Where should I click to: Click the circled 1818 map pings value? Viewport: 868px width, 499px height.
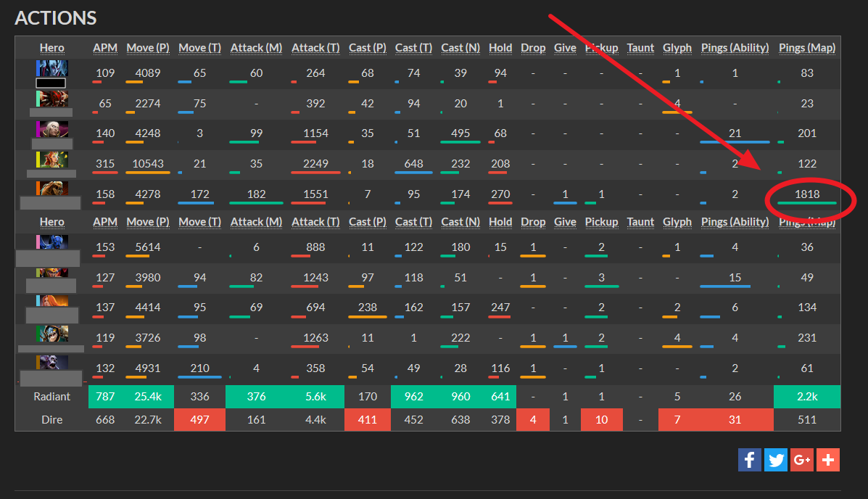806,194
